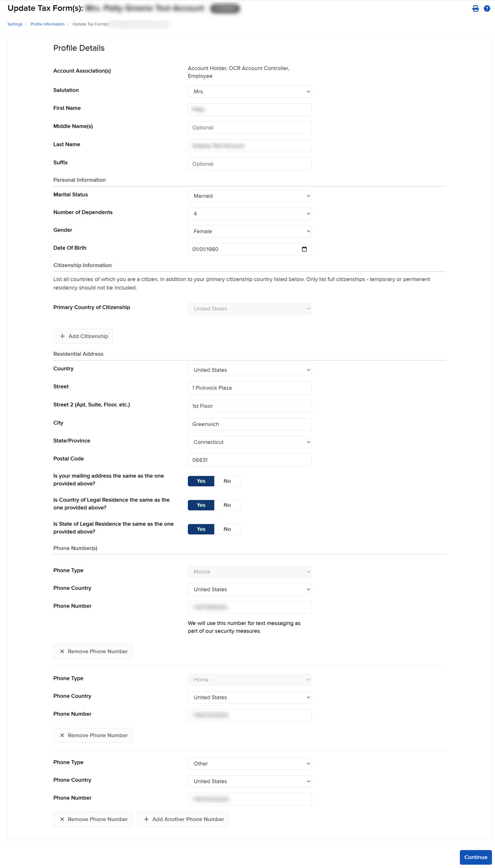
Task: Expand the State/Province dropdown
Action: click(x=249, y=442)
